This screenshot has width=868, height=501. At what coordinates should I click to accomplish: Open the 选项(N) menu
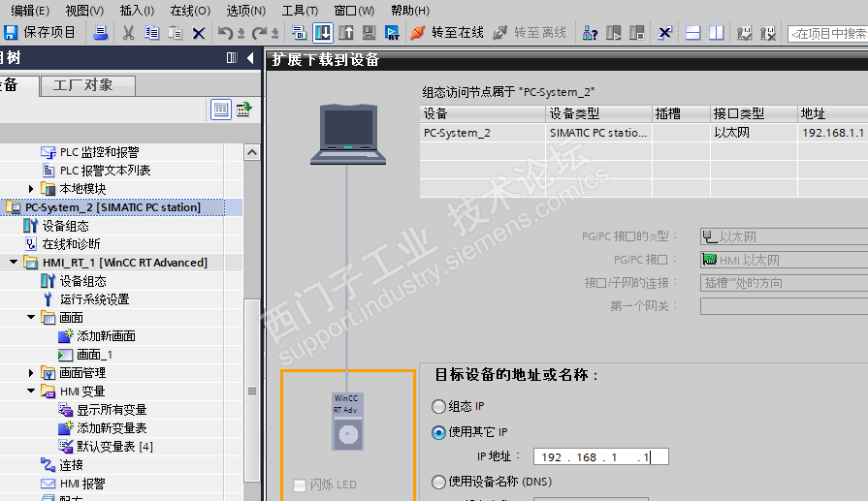coord(245,11)
